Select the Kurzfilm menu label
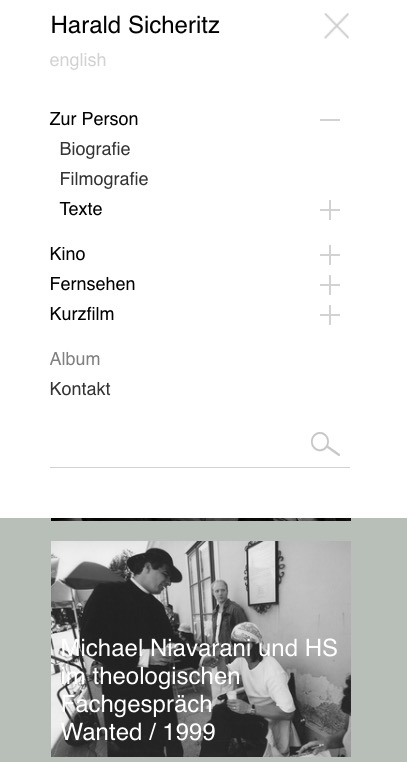407x762 pixels. [x=82, y=314]
